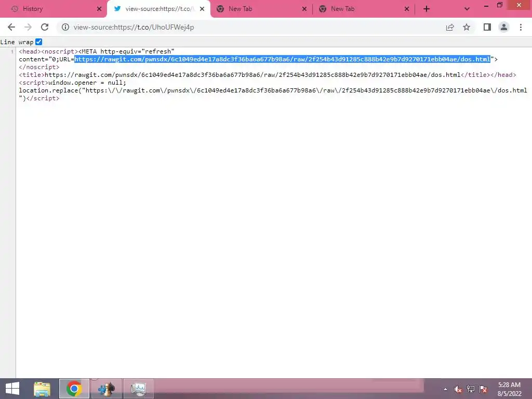Image resolution: width=532 pixels, height=399 pixels.
Task: Toggle the Line wrap checkbox
Action: point(38,42)
